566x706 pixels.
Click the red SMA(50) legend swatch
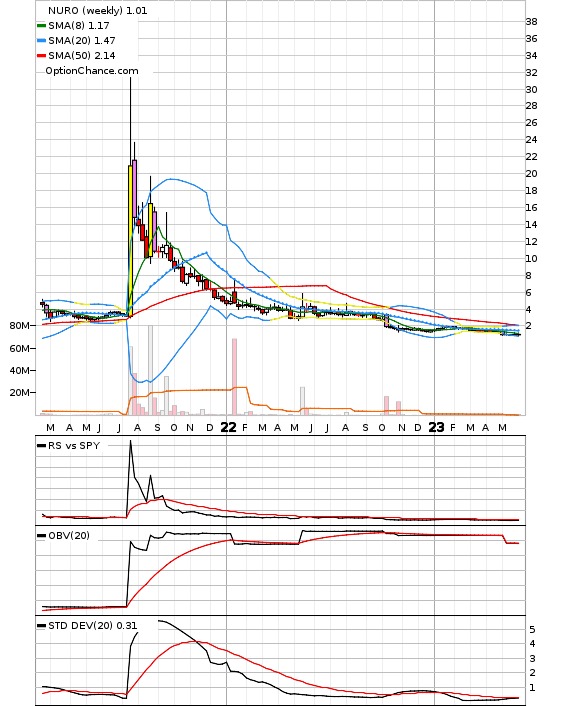[x=41, y=55]
